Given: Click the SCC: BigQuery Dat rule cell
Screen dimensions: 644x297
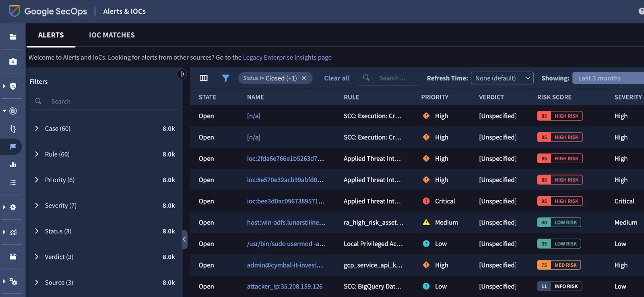Looking at the screenshot, I should tap(372, 287).
